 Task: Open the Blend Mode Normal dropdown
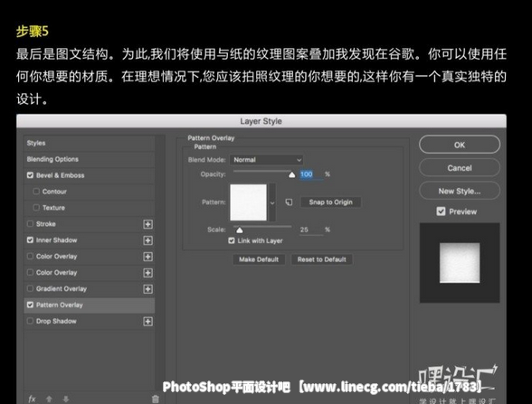(266, 160)
